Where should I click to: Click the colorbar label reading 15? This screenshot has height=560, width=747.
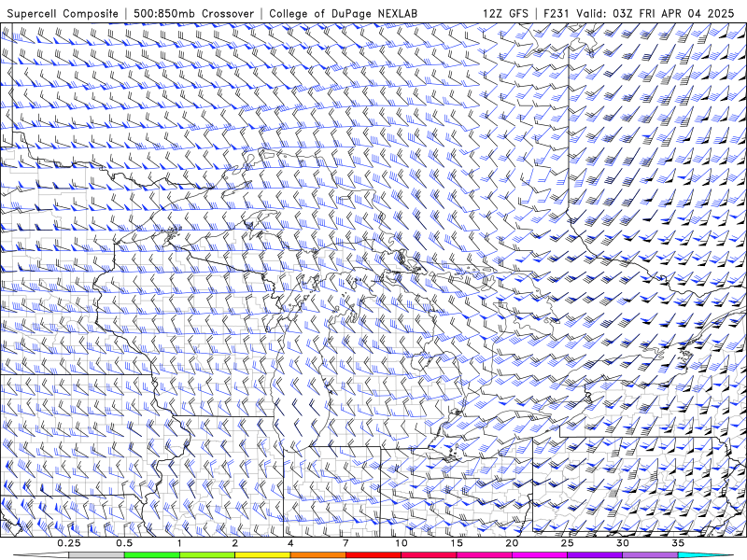pyautogui.click(x=457, y=543)
